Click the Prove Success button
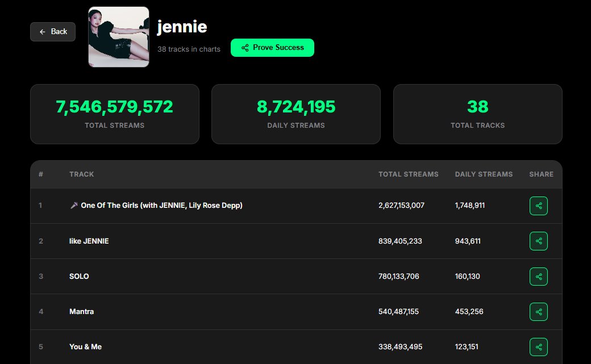Image resolution: width=591 pixels, height=364 pixels. [x=272, y=48]
